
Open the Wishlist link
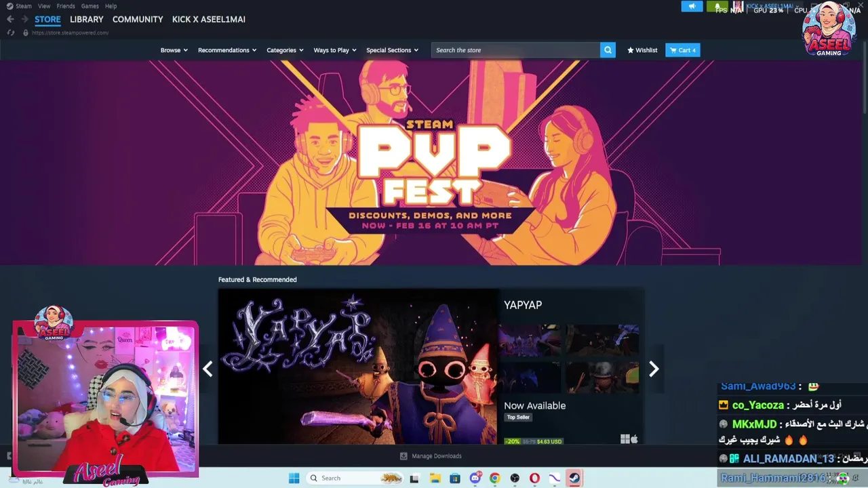tap(642, 50)
